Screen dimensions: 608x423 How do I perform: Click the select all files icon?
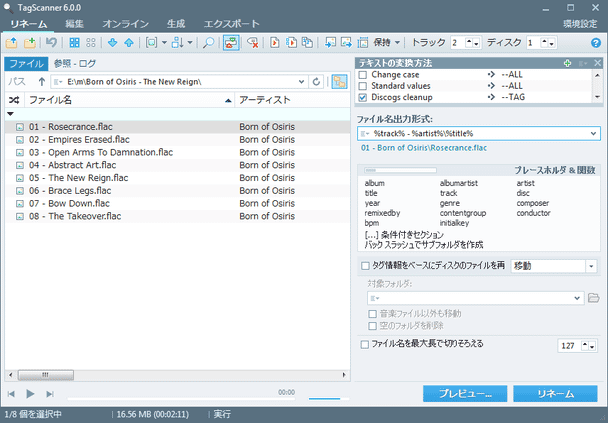click(74, 43)
